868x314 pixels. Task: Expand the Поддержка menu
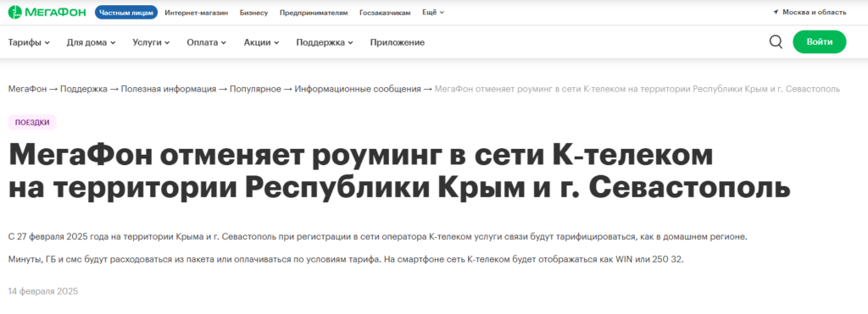(325, 42)
